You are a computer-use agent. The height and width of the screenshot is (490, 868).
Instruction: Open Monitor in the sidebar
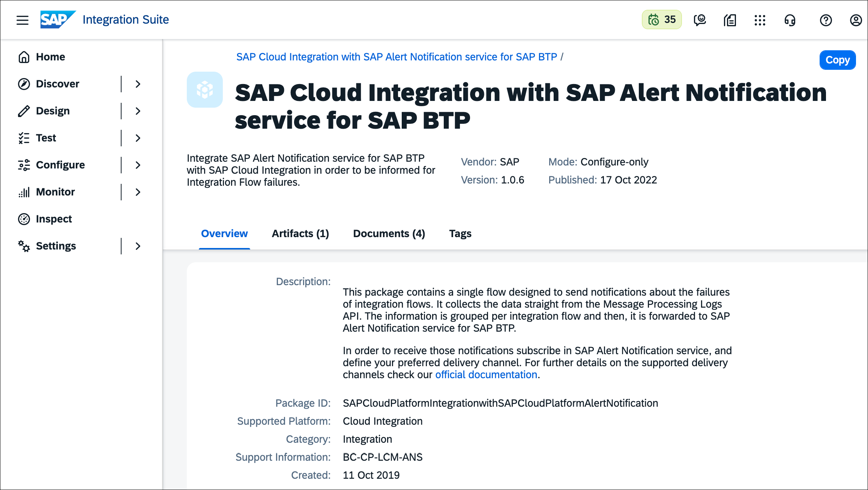(x=56, y=192)
